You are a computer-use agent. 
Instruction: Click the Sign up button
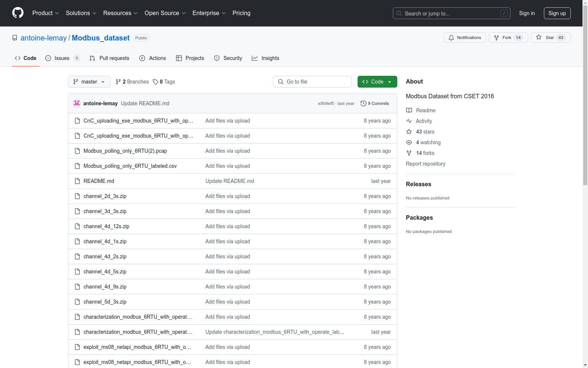[557, 13]
